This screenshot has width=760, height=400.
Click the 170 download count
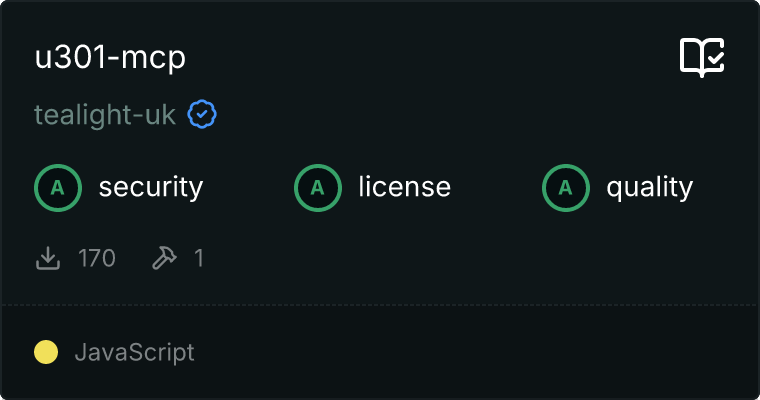tap(97, 259)
